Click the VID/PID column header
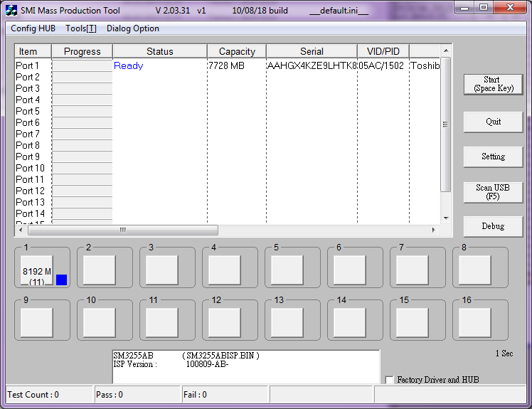Image resolution: width=532 pixels, height=409 pixels. (383, 51)
